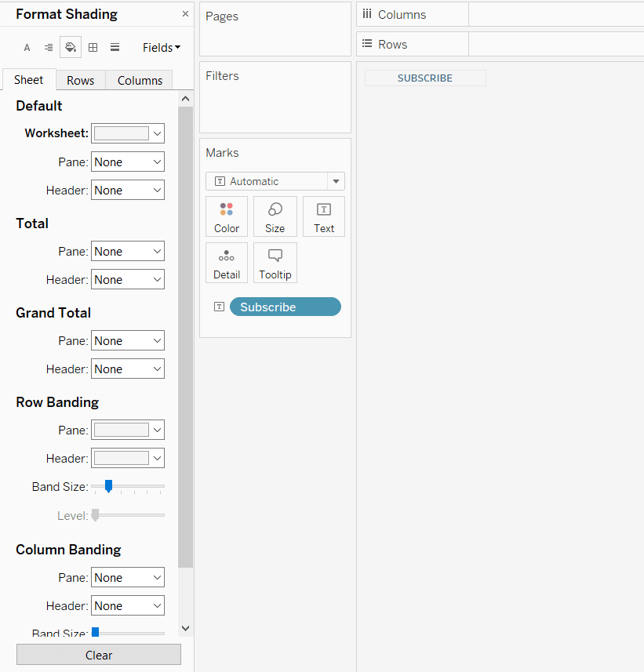The image size is (644, 672).
Task: Click the Format Lines icon
Action: pyautogui.click(x=115, y=48)
